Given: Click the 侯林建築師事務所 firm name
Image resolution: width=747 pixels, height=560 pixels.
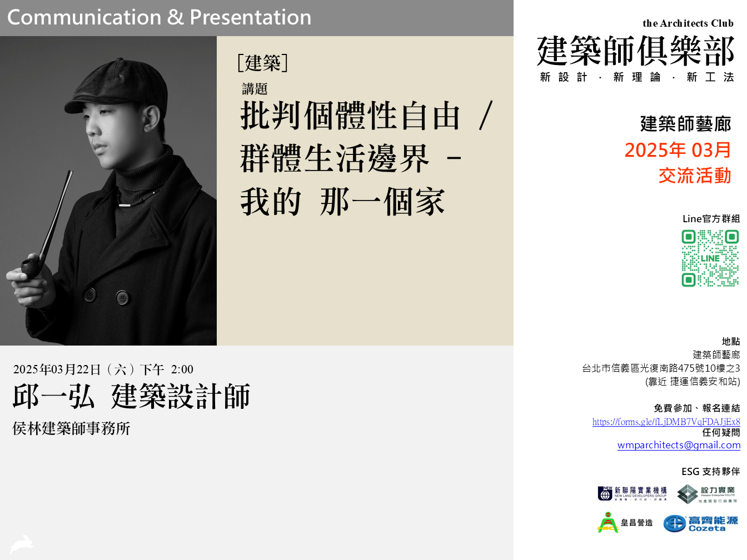Looking at the screenshot, I should [x=72, y=428].
